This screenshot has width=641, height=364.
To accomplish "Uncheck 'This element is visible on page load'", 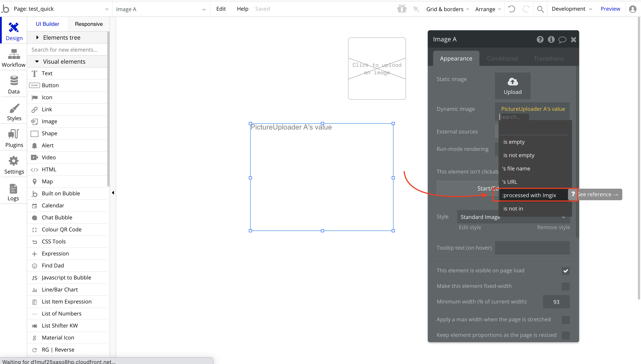I will tap(566, 271).
